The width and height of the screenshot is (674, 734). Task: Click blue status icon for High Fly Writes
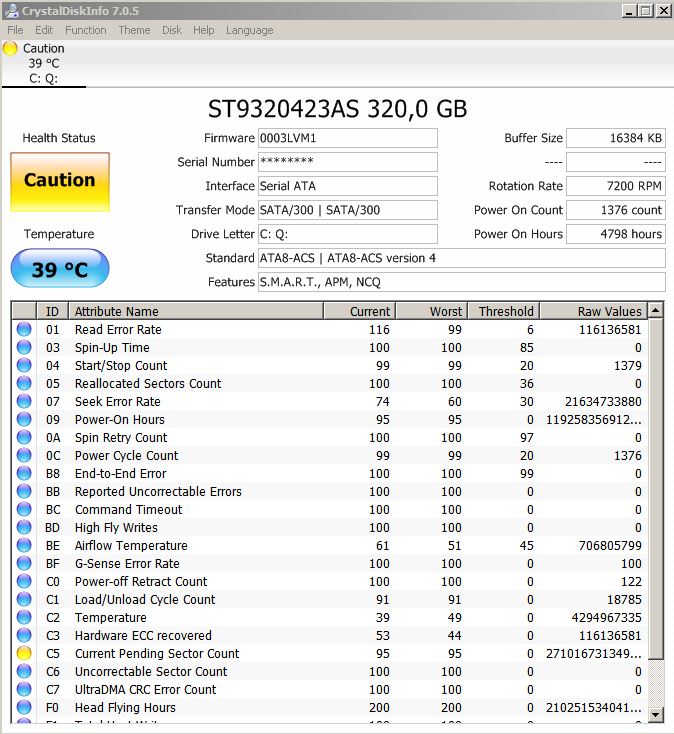(24, 528)
